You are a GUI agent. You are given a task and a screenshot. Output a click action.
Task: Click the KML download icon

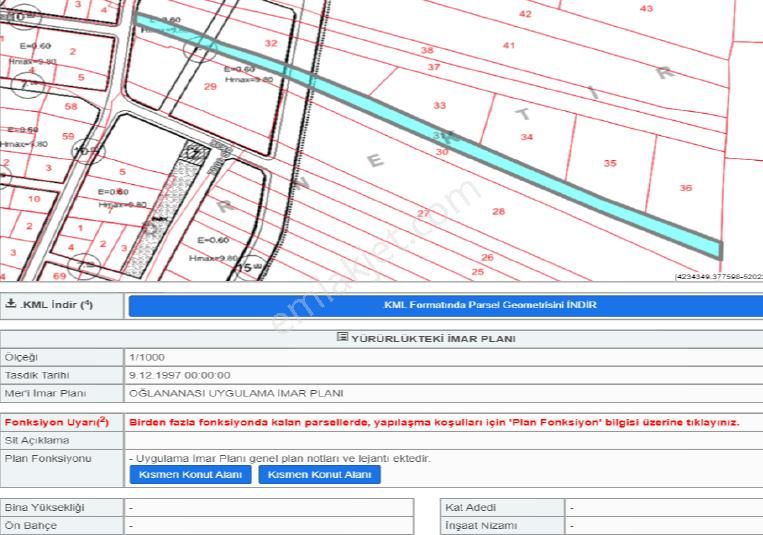pyautogui.click(x=10, y=303)
